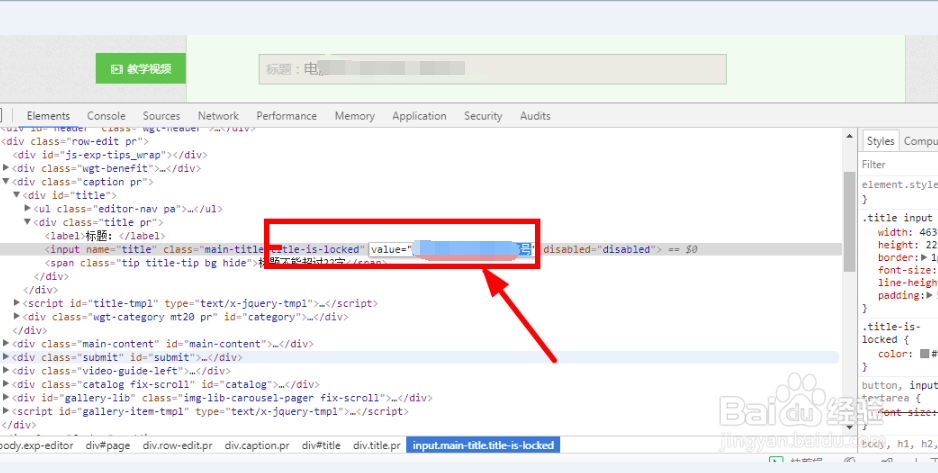Image resolution: width=938 pixels, height=473 pixels.
Task: Click div#title in breadcrumb
Action: tap(321, 445)
